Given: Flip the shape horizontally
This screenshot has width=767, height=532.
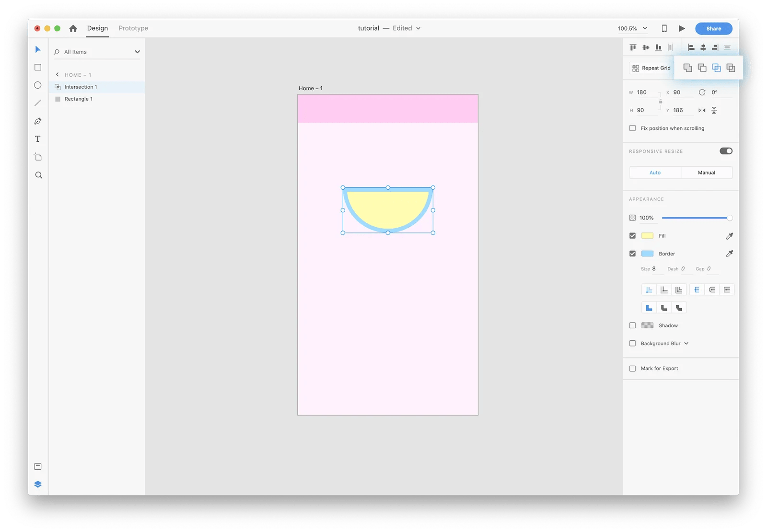Looking at the screenshot, I should tap(702, 110).
